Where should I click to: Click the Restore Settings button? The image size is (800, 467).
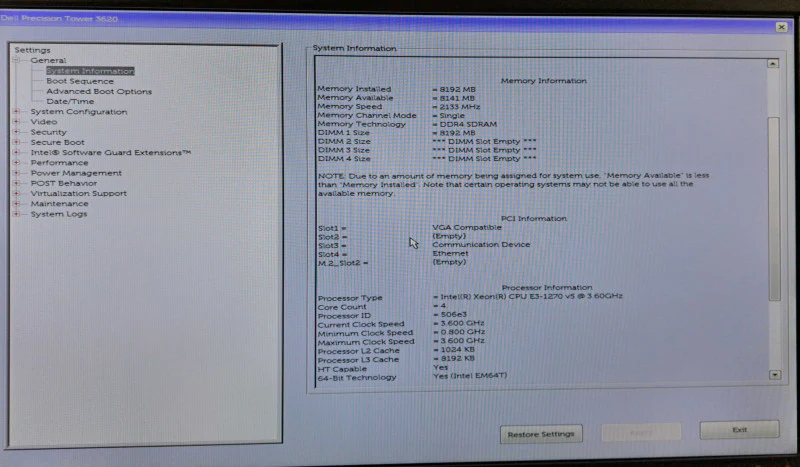click(541, 434)
